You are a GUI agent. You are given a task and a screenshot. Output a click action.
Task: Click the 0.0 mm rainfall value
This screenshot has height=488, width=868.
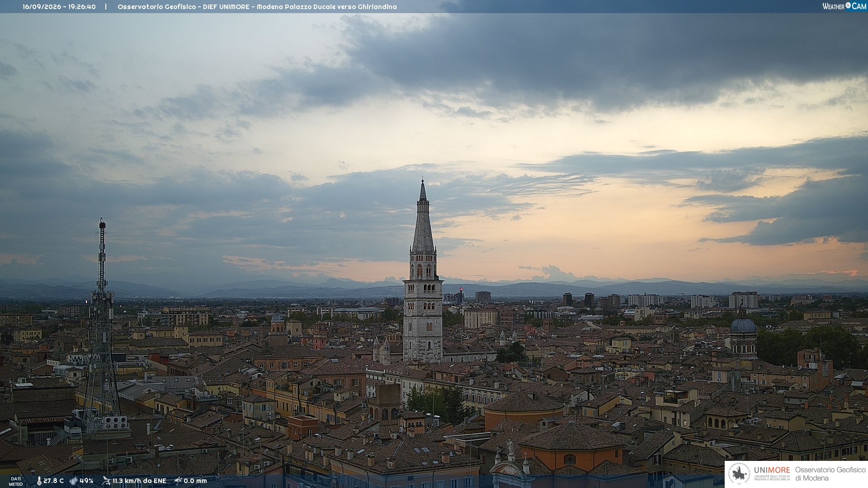tap(195, 481)
